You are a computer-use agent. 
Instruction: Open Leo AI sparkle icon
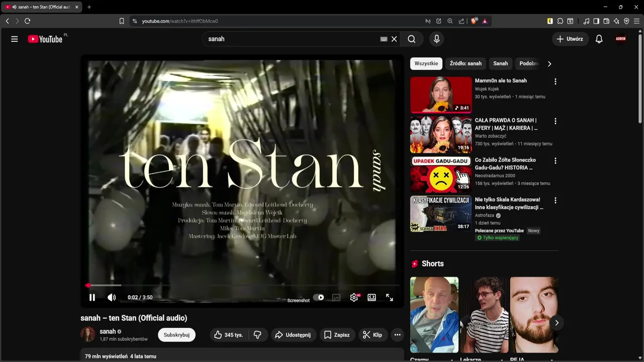(616, 21)
